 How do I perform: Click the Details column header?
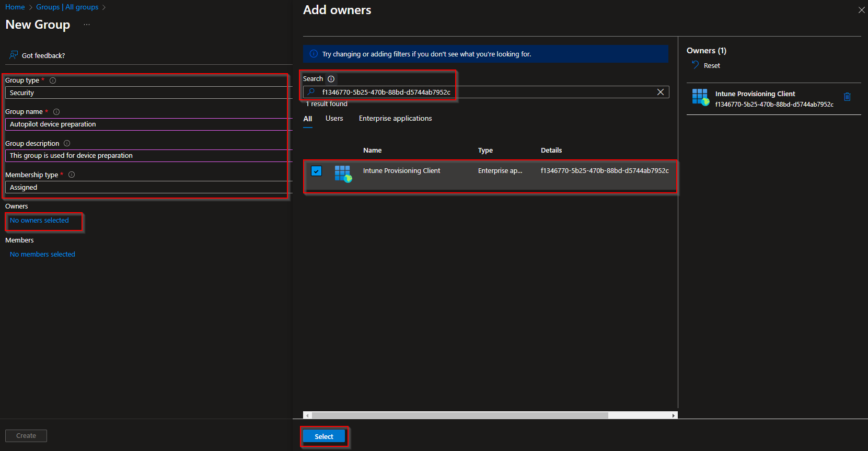point(551,151)
